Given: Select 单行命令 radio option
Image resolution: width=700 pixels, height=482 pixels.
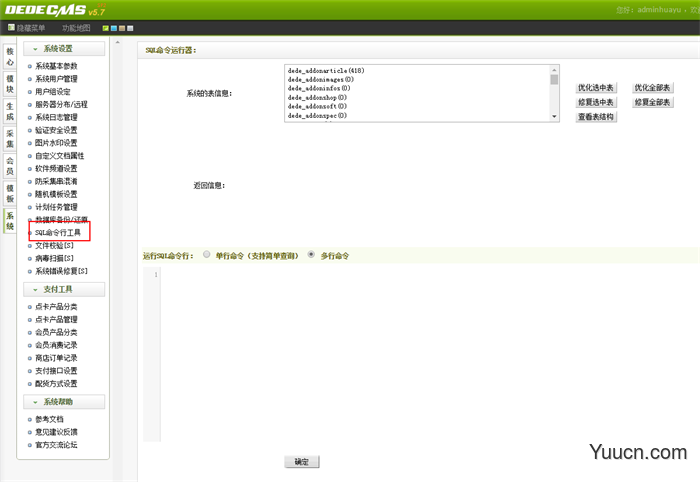Looking at the screenshot, I should pyautogui.click(x=207, y=255).
